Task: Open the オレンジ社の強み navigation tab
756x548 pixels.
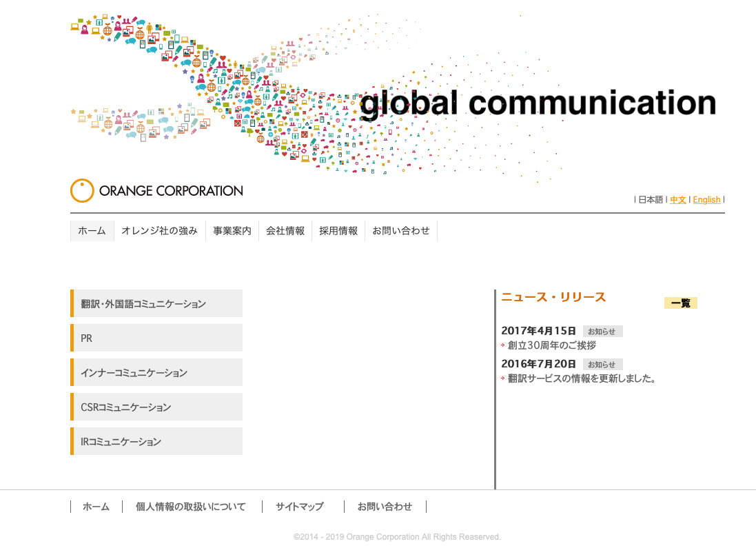Action: 160,231
